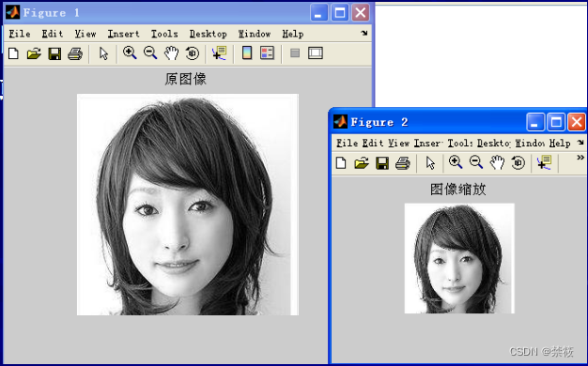This screenshot has height=366, width=588.
Task: Open Edit menu in Figure 2
Action: click(372, 143)
